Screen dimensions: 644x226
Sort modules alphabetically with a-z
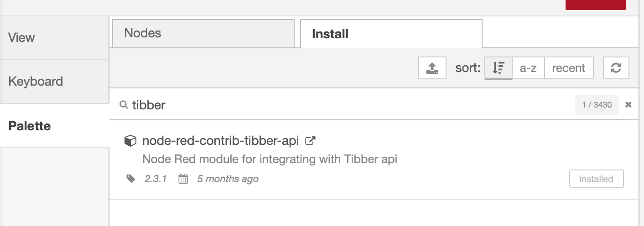coord(528,68)
